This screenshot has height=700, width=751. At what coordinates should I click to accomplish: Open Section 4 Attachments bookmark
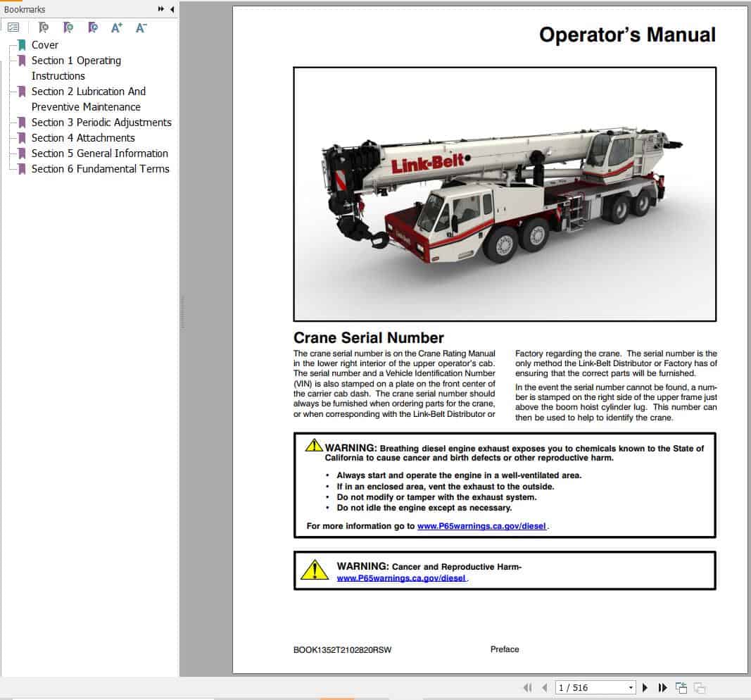click(x=84, y=137)
